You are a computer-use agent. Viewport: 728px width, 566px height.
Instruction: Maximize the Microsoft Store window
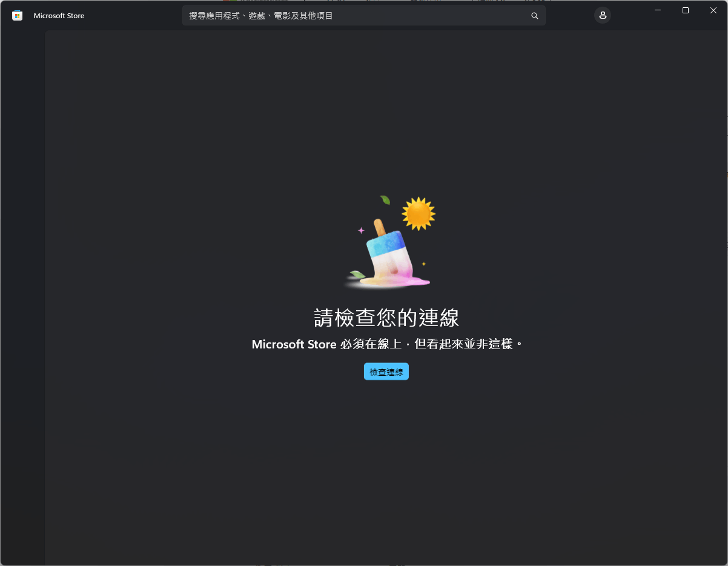click(x=686, y=10)
